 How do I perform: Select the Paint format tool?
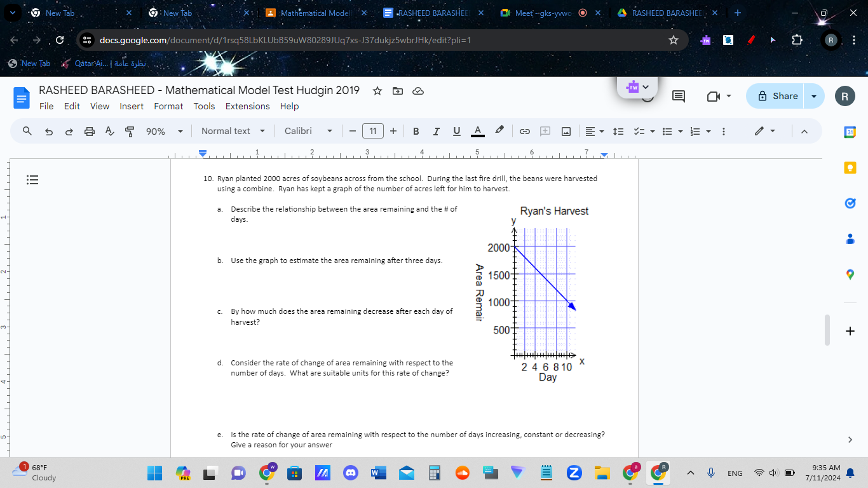(x=128, y=131)
